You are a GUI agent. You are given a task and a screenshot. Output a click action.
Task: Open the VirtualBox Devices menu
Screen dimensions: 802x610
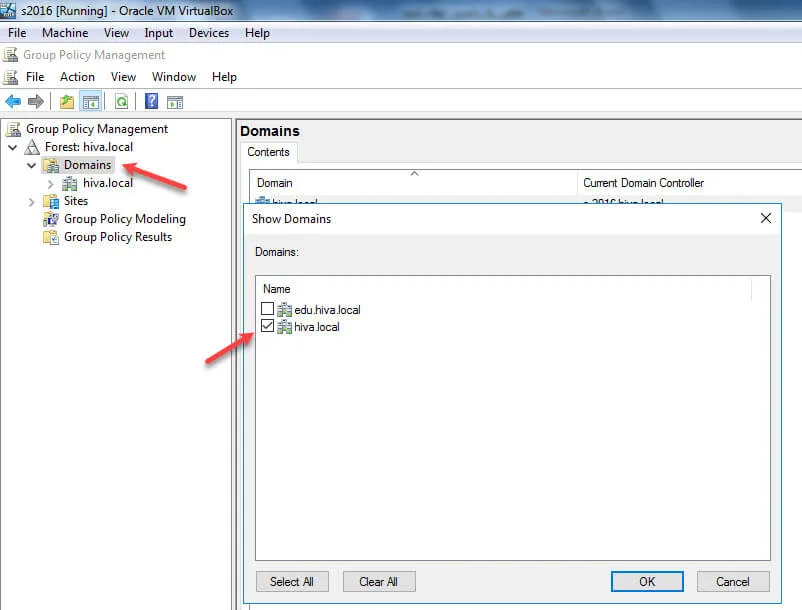click(x=209, y=33)
